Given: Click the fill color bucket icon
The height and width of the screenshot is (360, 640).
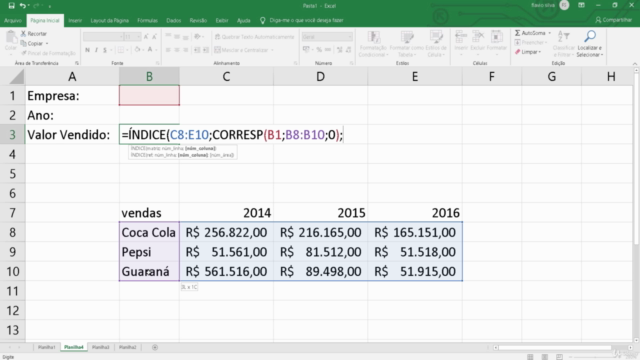Looking at the screenshot, I should pyautogui.click(x=138, y=50).
